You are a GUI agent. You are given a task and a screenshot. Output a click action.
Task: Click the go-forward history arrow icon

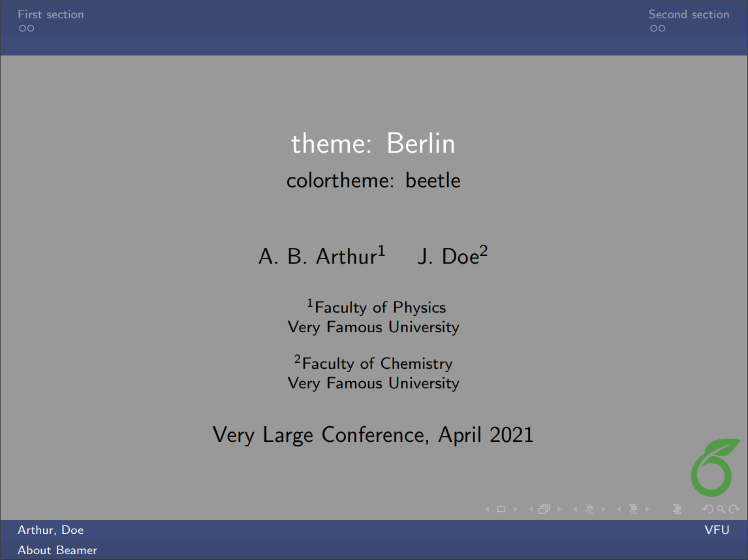[x=734, y=509]
